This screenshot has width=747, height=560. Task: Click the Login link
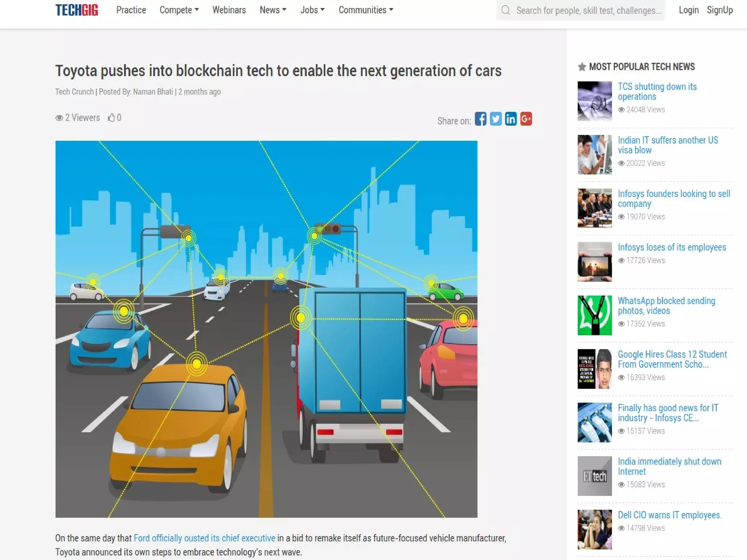click(x=689, y=10)
